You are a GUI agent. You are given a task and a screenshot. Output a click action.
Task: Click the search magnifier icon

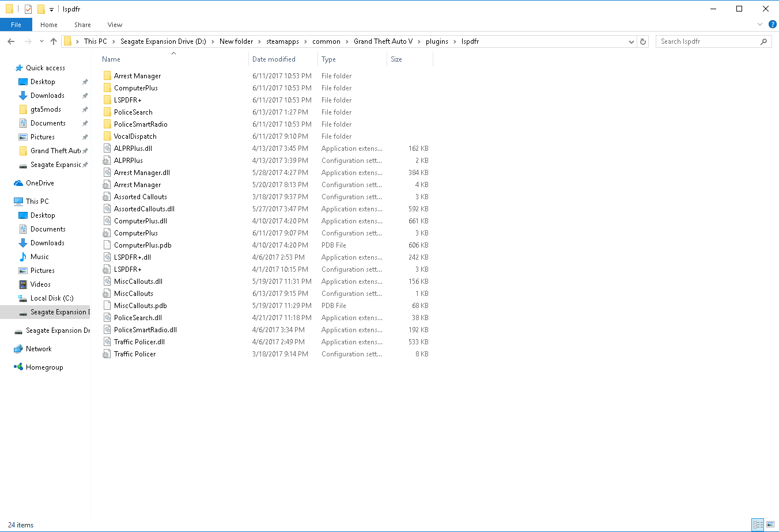(764, 41)
